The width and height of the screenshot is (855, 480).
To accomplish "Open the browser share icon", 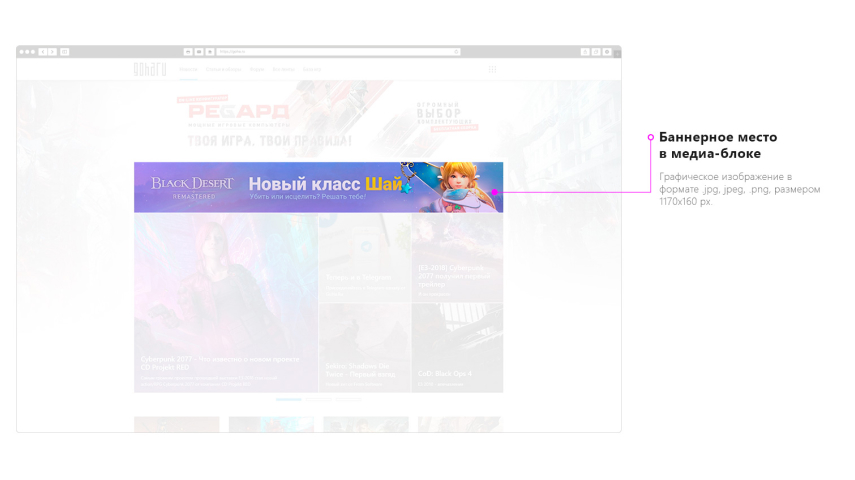I will [585, 52].
